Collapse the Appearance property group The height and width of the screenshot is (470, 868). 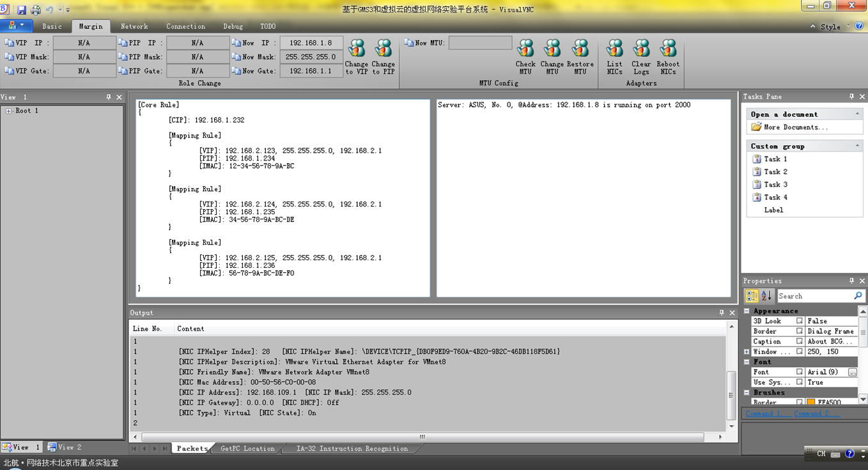point(747,311)
